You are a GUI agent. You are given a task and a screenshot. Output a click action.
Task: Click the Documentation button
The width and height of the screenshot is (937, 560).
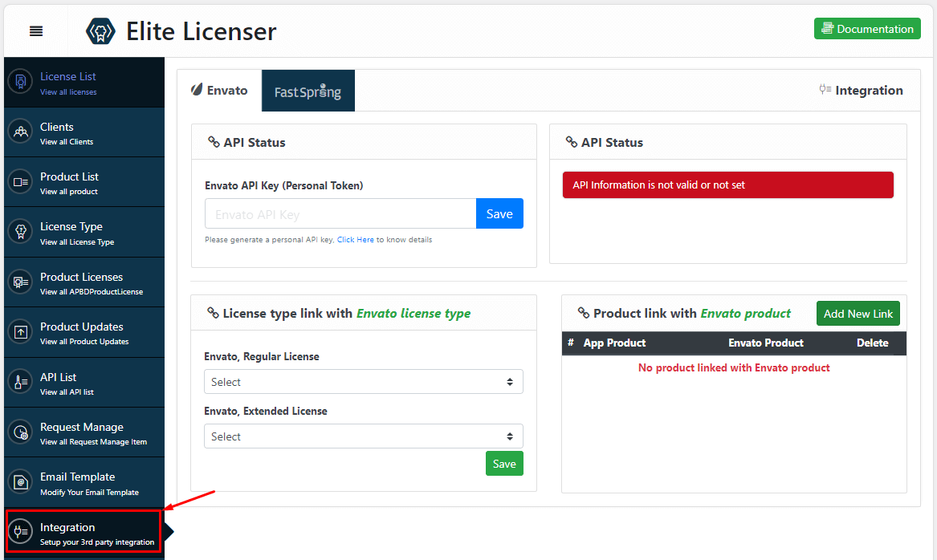[x=867, y=28]
